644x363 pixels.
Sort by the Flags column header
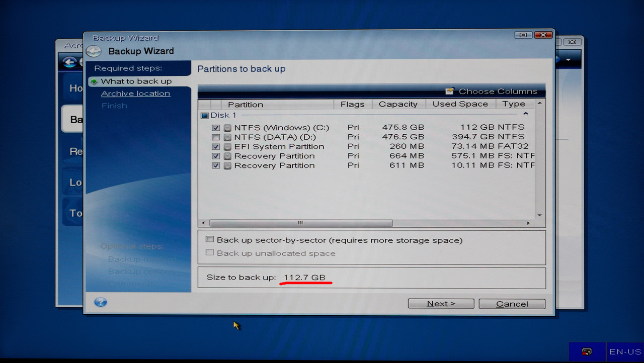(x=353, y=105)
